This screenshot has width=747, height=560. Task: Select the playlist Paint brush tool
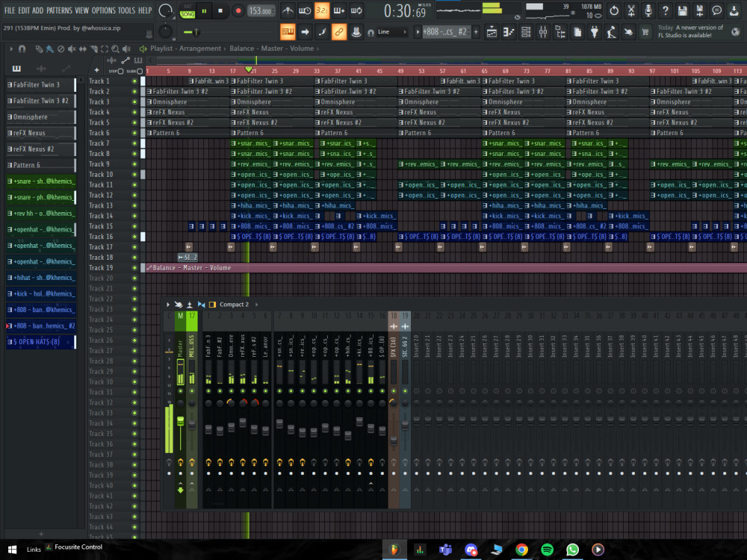(x=49, y=49)
